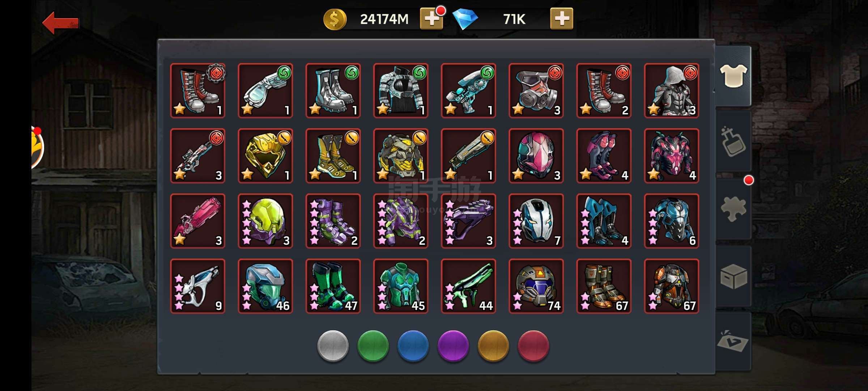This screenshot has height=391, width=868.
Task: Select the pink heavy gun item
Action: pos(197,221)
